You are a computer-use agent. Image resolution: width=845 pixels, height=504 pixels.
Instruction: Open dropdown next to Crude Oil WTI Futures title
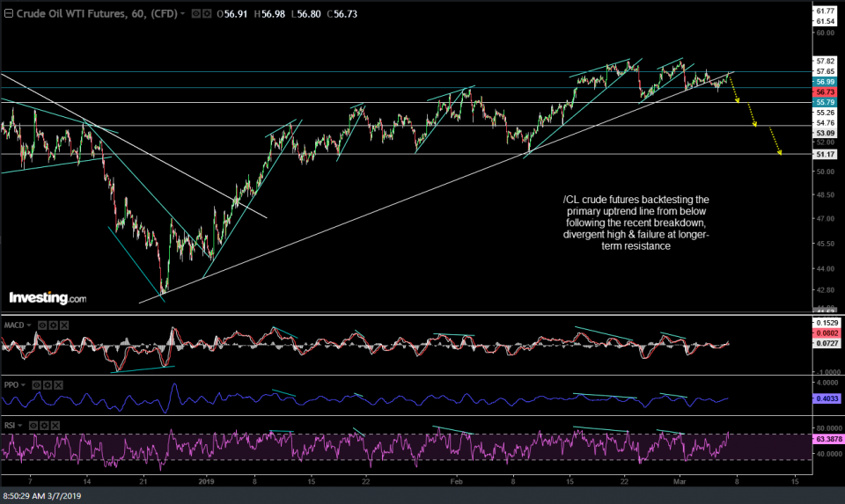[x=183, y=13]
